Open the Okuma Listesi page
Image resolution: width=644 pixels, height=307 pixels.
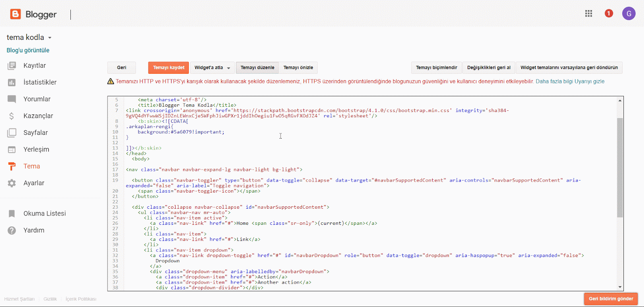[45, 214]
